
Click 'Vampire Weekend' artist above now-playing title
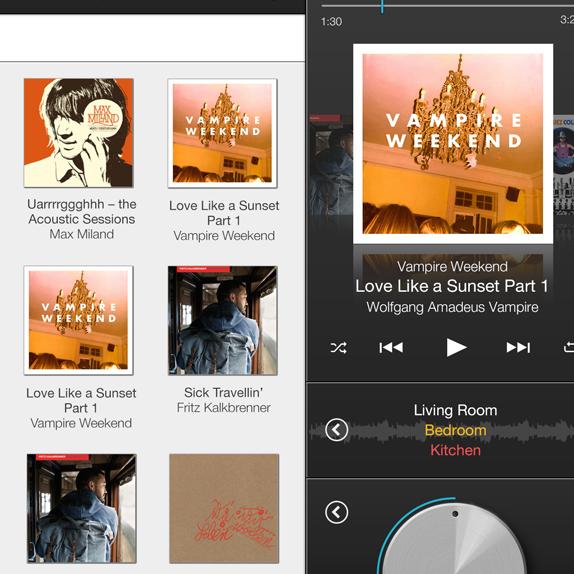coord(452,266)
